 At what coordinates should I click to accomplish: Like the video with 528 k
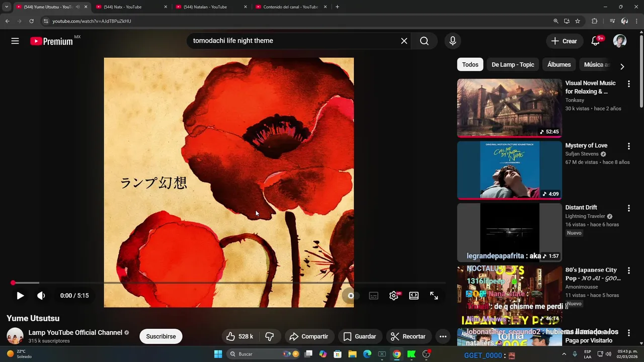[x=239, y=336]
